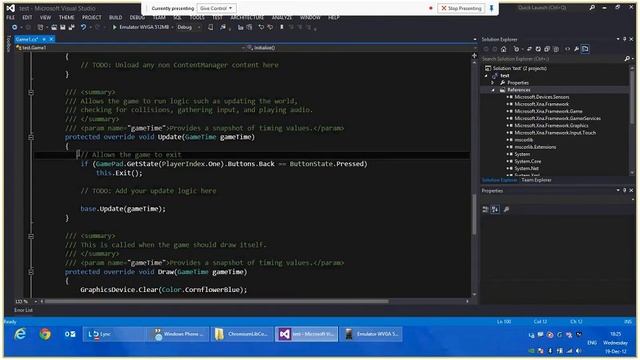The image size is (640, 360).
Task: Click the pin icon on presenting bar
Action: pos(492,8)
